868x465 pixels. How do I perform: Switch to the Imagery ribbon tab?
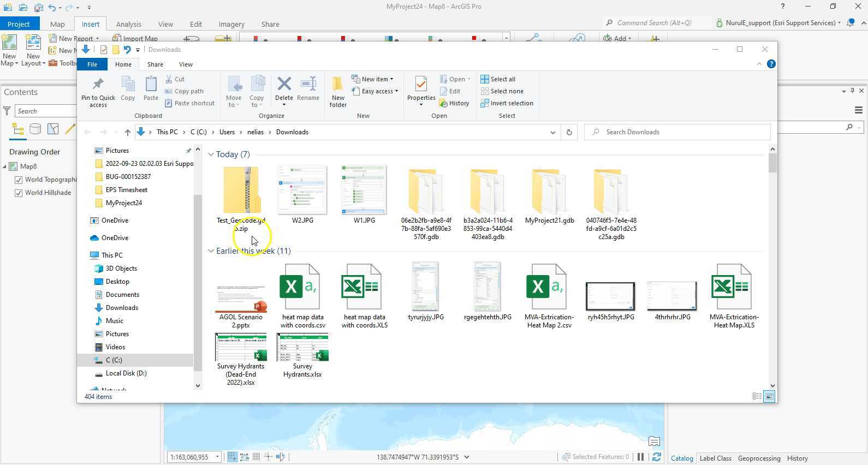pyautogui.click(x=231, y=24)
